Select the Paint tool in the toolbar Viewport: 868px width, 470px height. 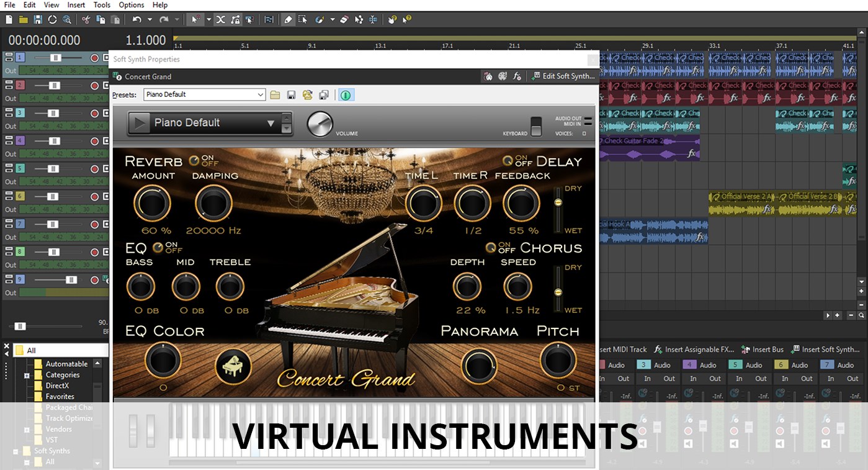[x=319, y=19]
